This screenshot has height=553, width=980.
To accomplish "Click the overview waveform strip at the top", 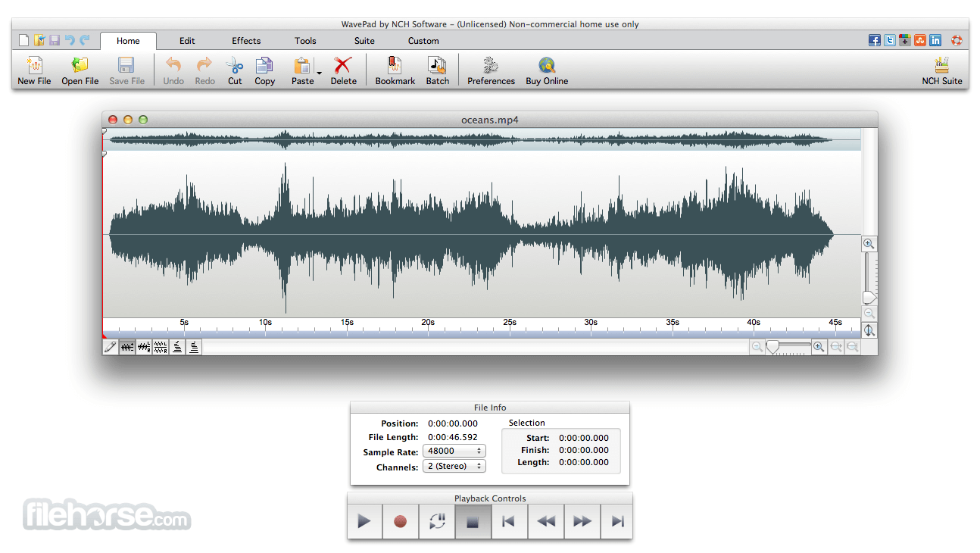I will (482, 139).
